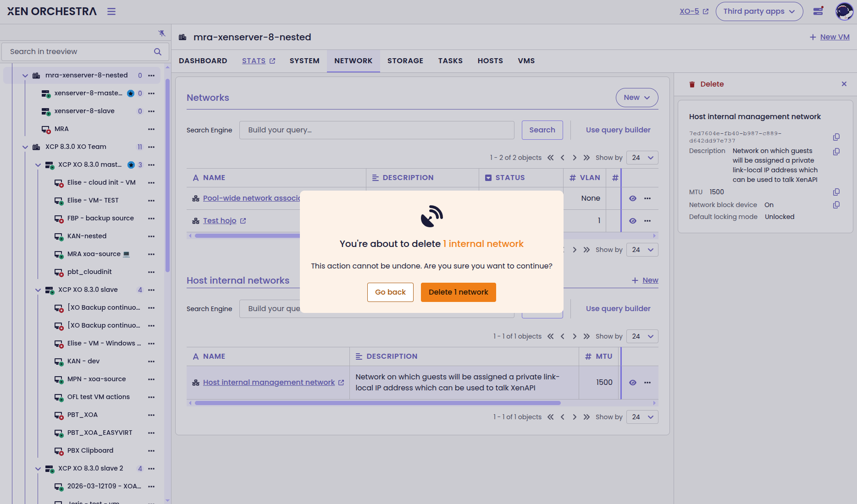Open the New dropdown in Networks section
The height and width of the screenshot is (504, 857).
[x=636, y=98]
